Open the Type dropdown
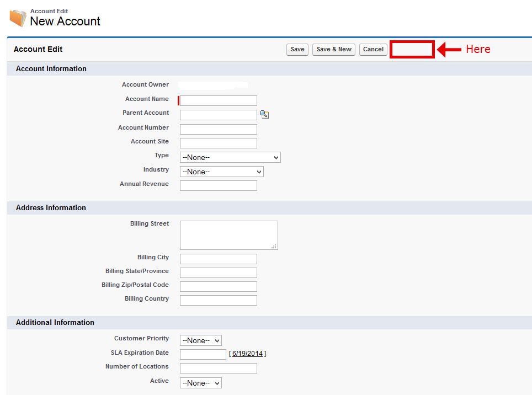The image size is (532, 395). coord(230,157)
